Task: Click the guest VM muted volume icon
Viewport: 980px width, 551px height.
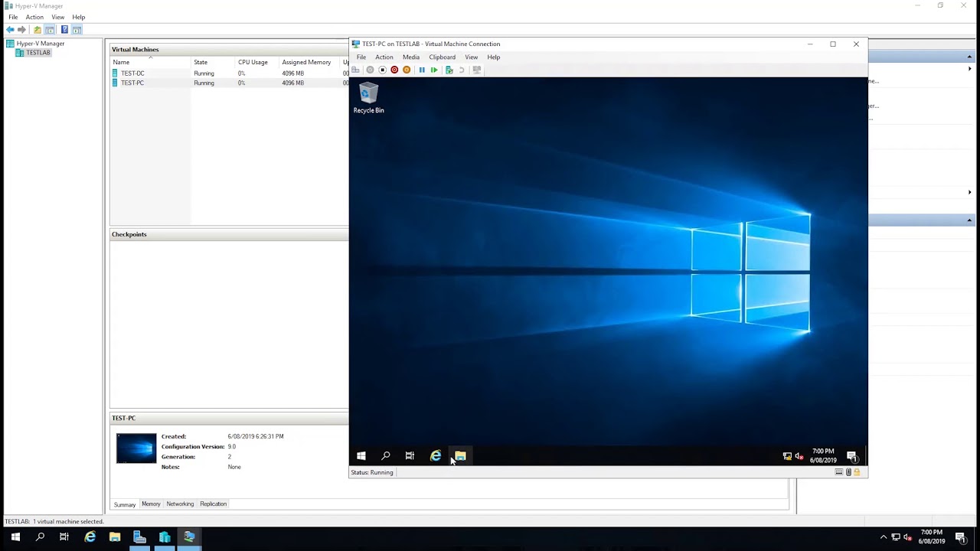Action: [x=799, y=456]
